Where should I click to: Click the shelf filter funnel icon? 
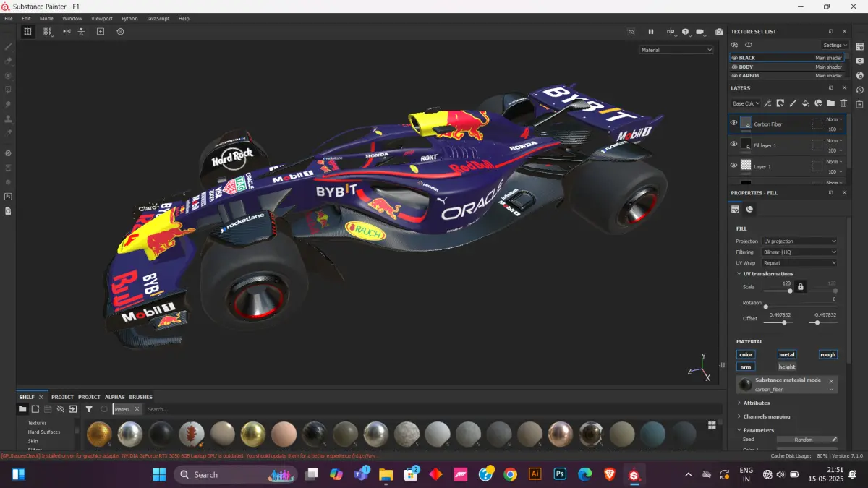pos(89,409)
